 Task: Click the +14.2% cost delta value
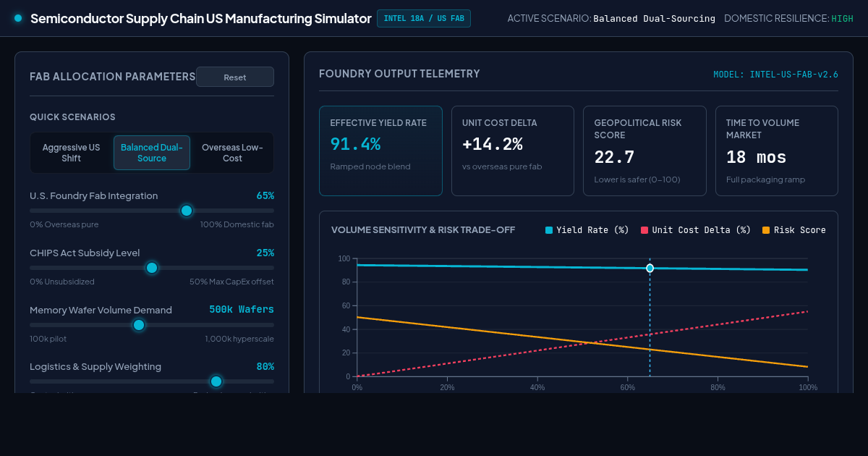[x=493, y=144]
